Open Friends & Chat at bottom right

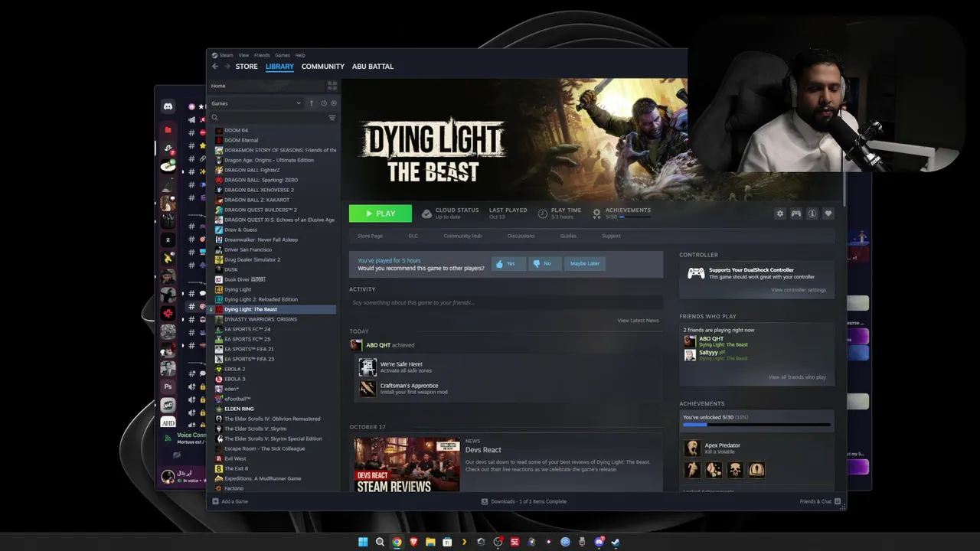[x=820, y=501]
